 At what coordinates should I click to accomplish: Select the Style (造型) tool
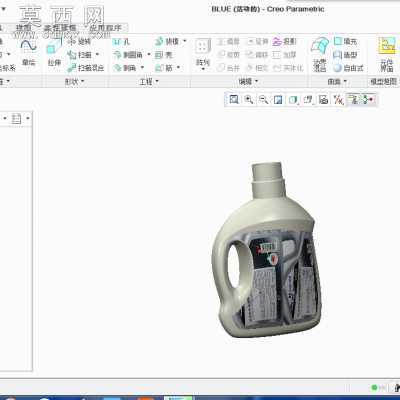click(345, 55)
